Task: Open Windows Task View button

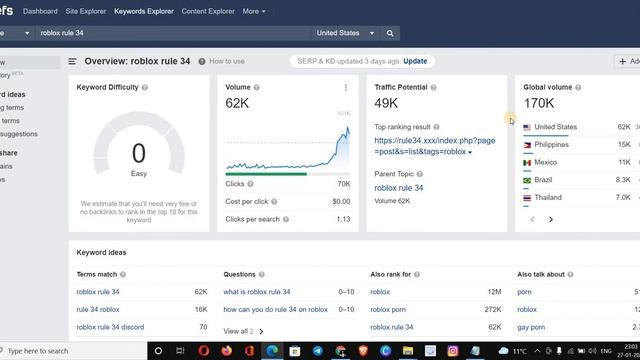Action: pos(180,351)
